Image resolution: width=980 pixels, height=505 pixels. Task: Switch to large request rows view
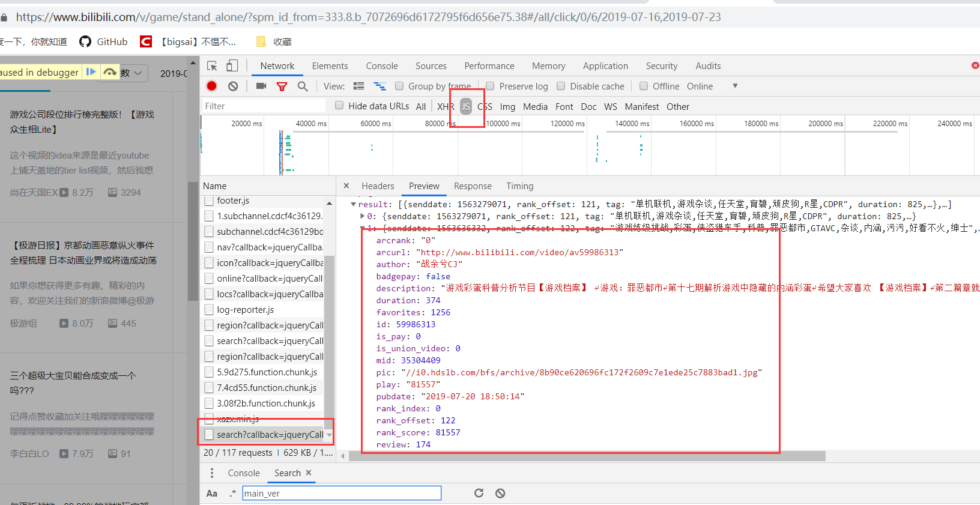point(358,86)
